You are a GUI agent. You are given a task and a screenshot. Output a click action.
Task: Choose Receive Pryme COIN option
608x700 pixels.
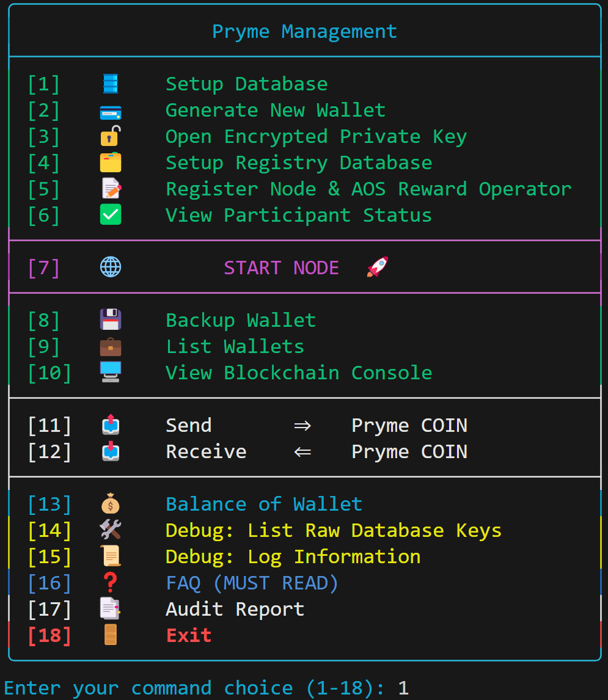tap(316, 451)
